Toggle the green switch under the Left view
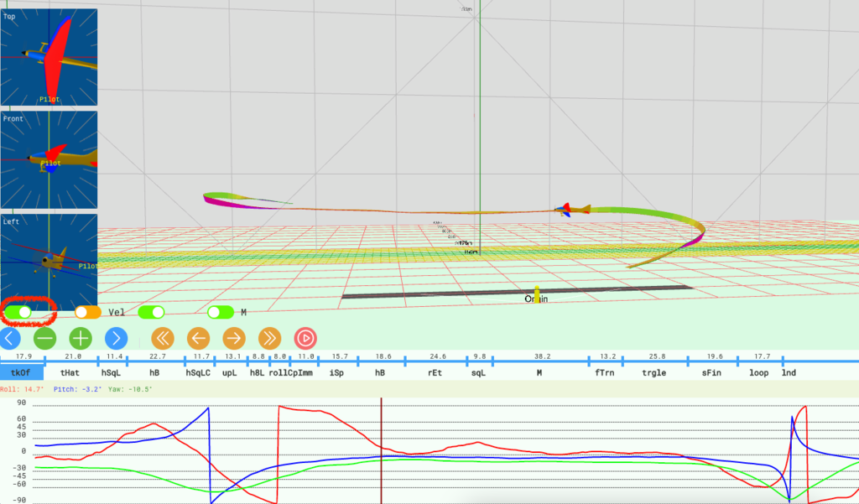This screenshot has height=504, width=859. tap(18, 312)
